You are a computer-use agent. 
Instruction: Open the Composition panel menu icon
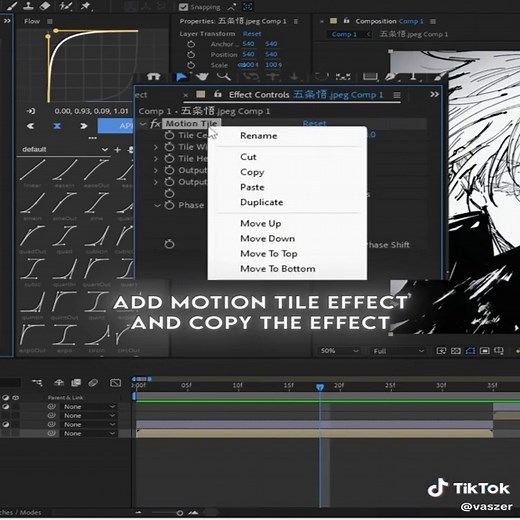pyautogui.click(x=433, y=21)
